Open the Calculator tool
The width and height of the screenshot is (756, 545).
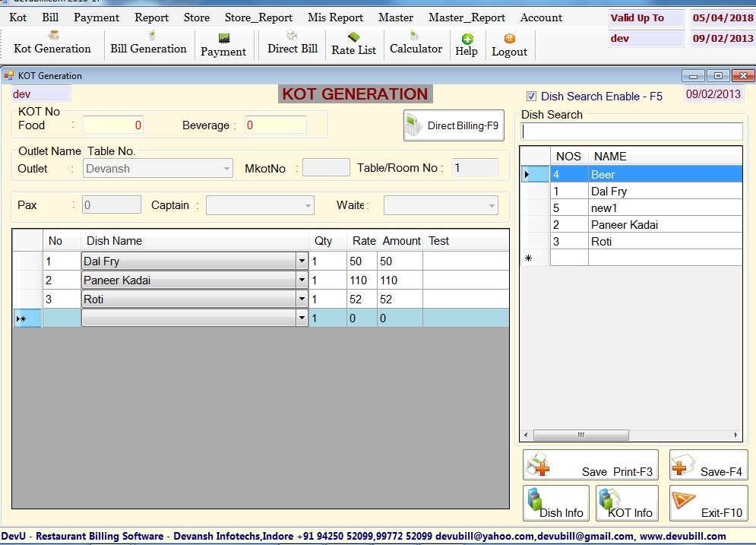416,43
